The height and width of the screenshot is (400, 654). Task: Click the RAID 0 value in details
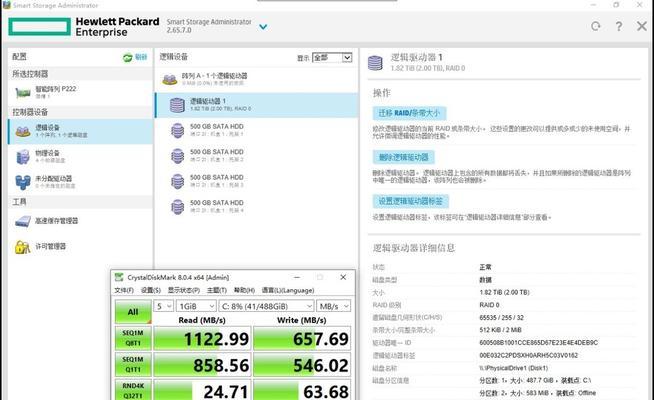point(489,305)
